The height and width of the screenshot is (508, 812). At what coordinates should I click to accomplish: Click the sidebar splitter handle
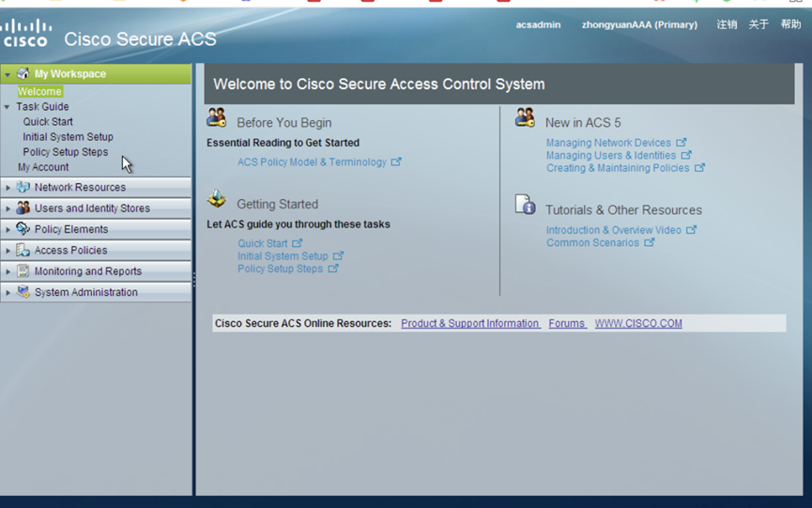click(193, 280)
